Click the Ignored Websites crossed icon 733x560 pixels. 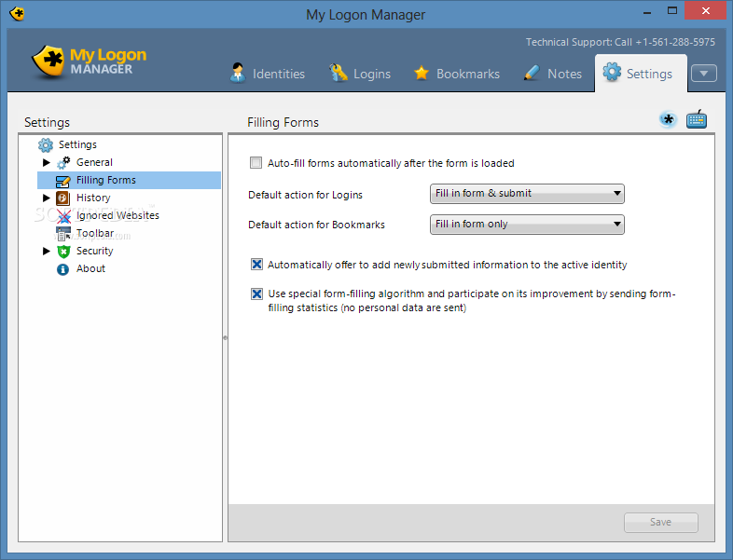(63, 216)
